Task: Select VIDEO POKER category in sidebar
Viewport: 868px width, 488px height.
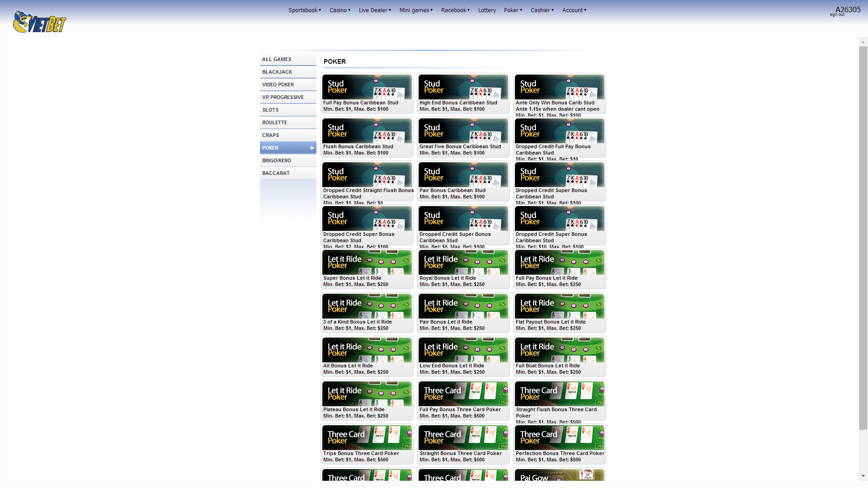Action: click(288, 84)
